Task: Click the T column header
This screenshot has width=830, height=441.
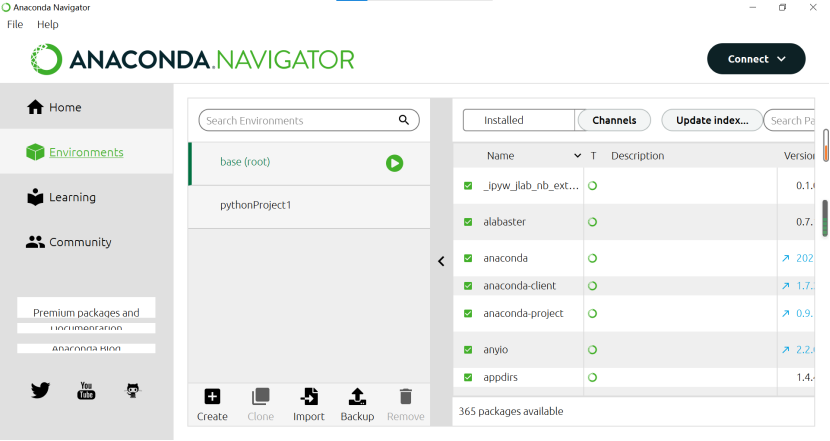Action: (593, 156)
